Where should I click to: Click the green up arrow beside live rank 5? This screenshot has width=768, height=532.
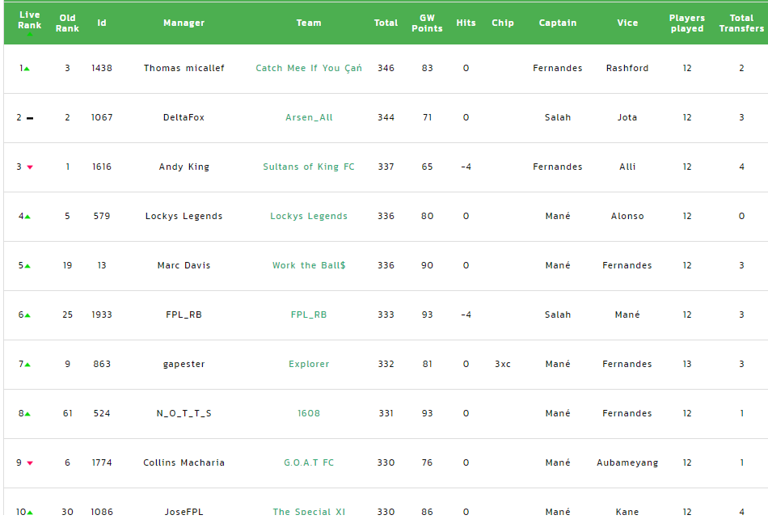(27, 266)
